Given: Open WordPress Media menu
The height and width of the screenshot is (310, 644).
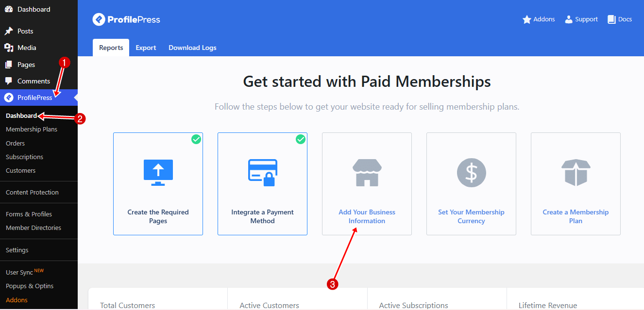Looking at the screenshot, I should tap(27, 48).
